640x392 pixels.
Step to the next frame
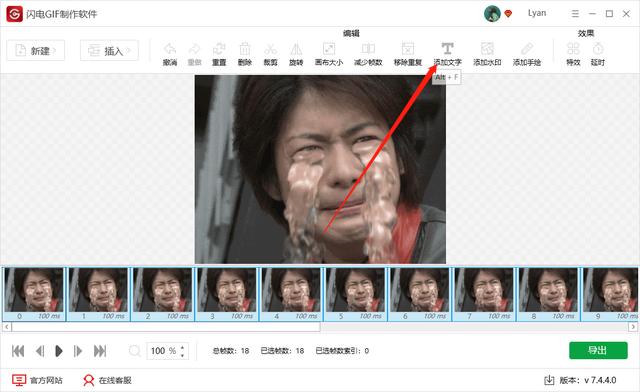78,351
